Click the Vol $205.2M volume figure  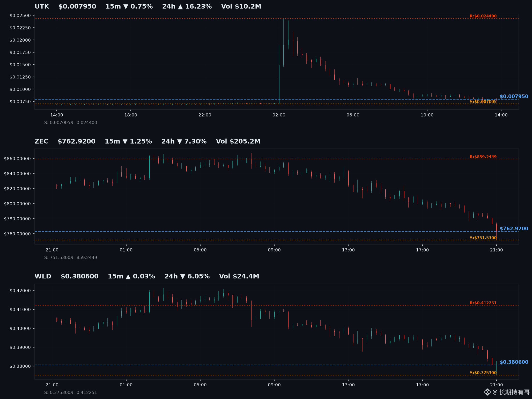point(238,141)
